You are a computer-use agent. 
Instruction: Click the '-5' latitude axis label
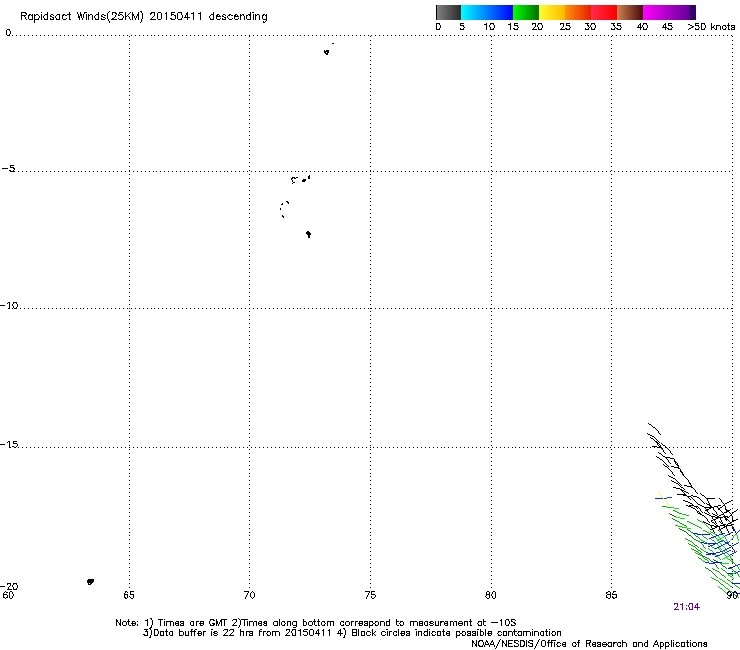click(x=8, y=169)
